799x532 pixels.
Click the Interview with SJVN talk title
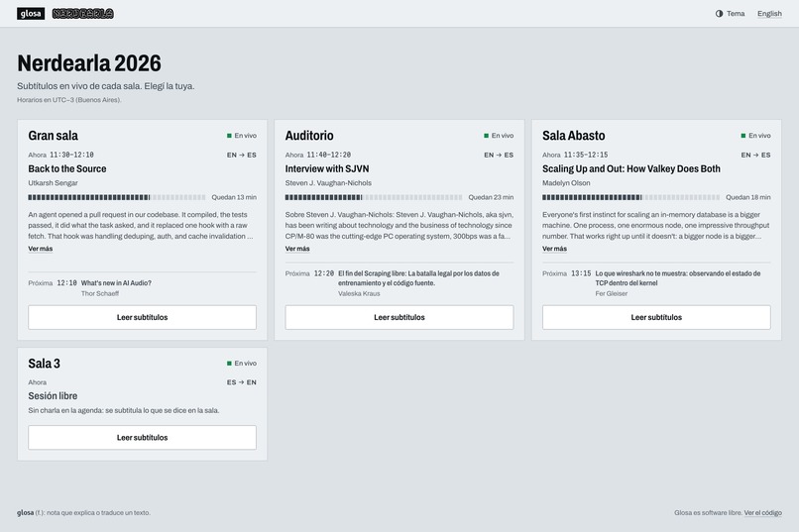tap(327, 168)
